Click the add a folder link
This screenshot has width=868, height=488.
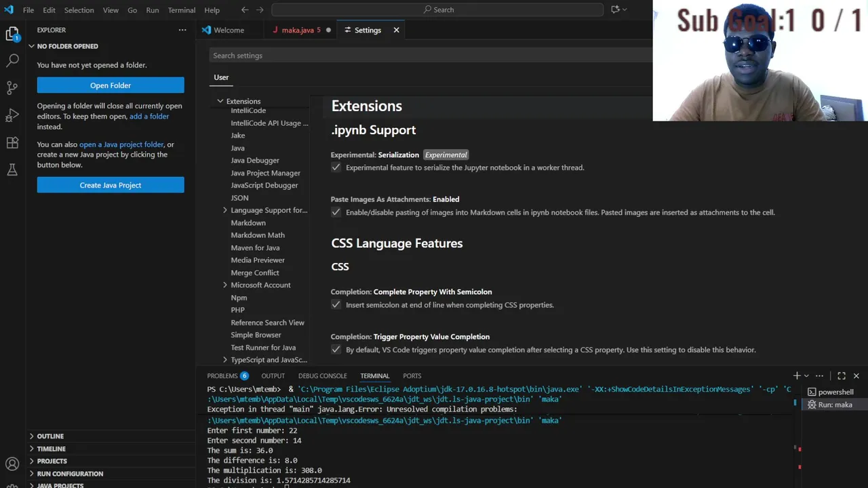[x=149, y=117]
